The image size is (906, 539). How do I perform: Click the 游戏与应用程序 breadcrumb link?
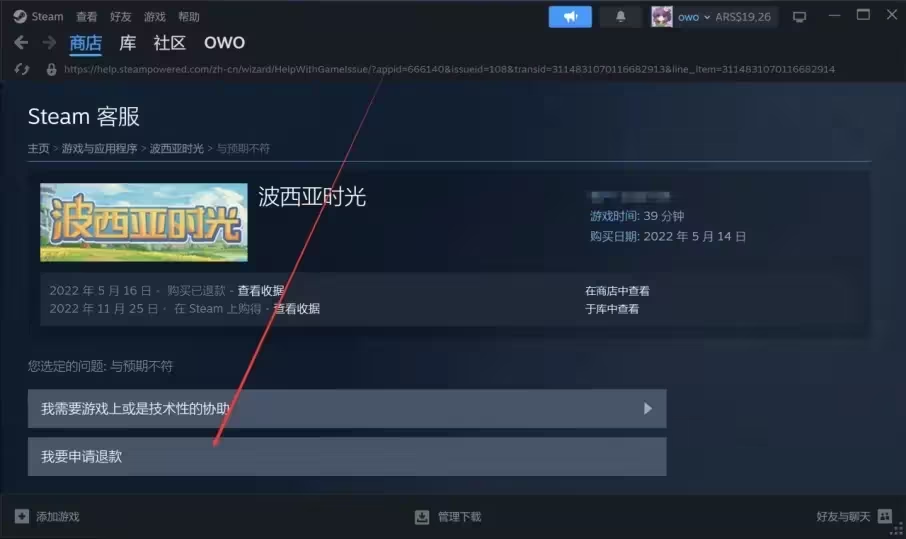(x=99, y=148)
